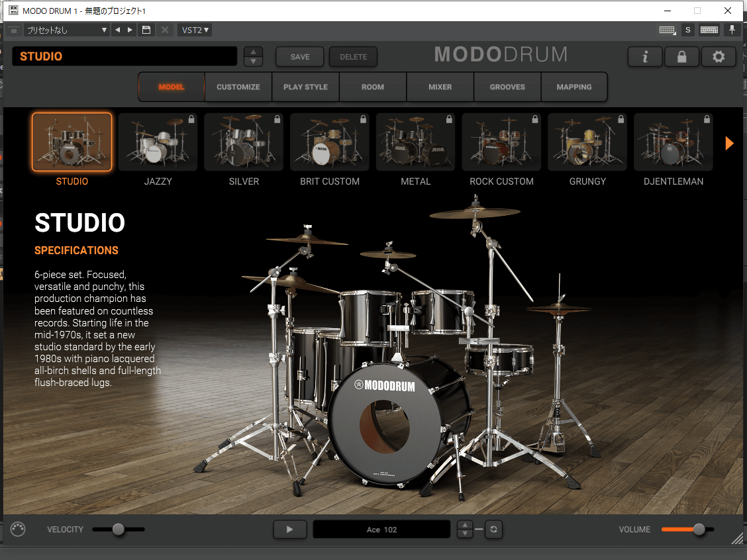Click the lock icon on METAL kit
747x560 pixels.
pyautogui.click(x=449, y=119)
